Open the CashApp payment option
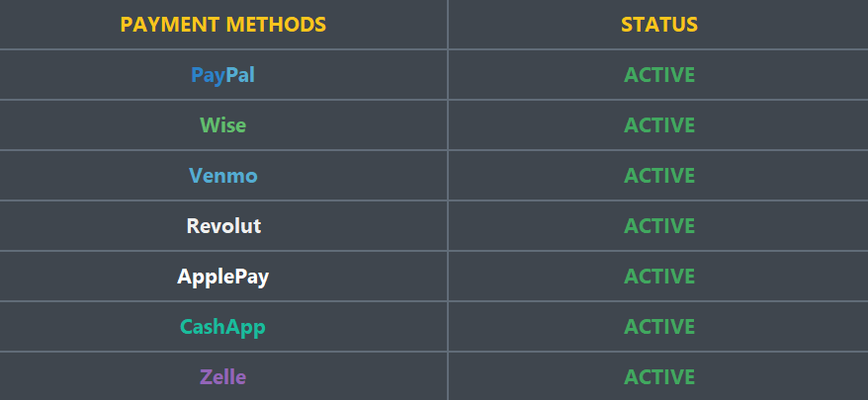The width and height of the screenshot is (868, 400). coord(222,327)
